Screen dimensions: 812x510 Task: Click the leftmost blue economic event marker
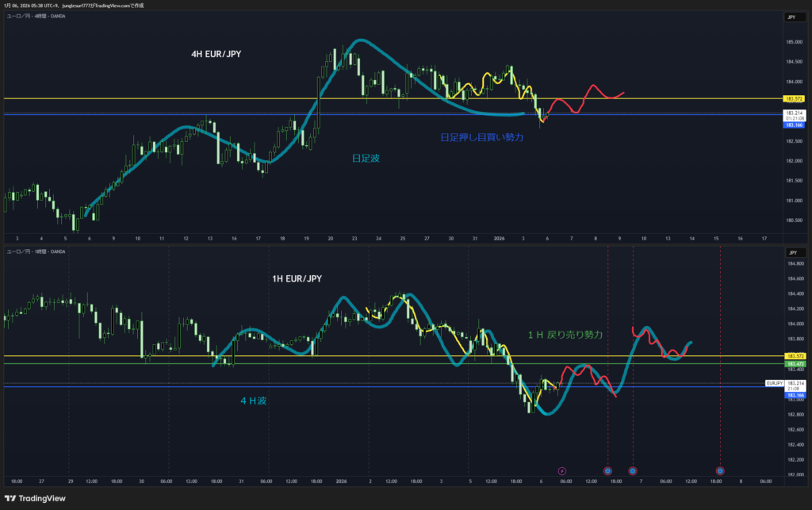point(607,470)
